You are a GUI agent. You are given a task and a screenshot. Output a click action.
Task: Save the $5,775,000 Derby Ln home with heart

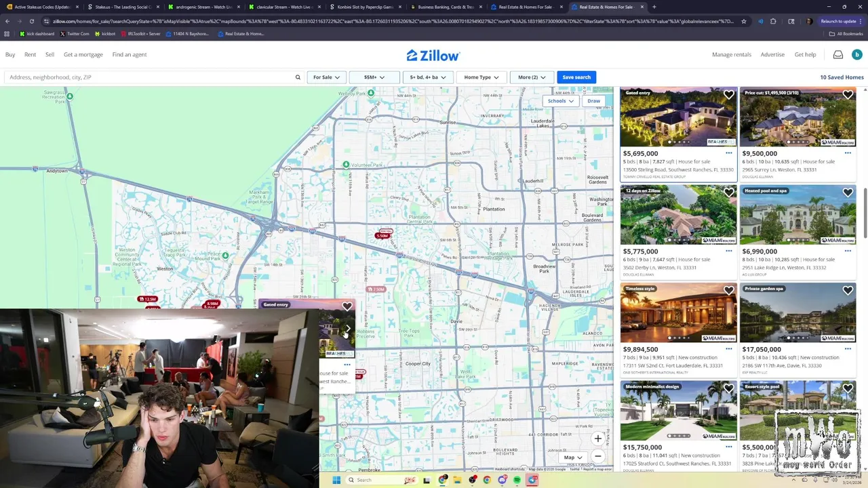pos(728,193)
